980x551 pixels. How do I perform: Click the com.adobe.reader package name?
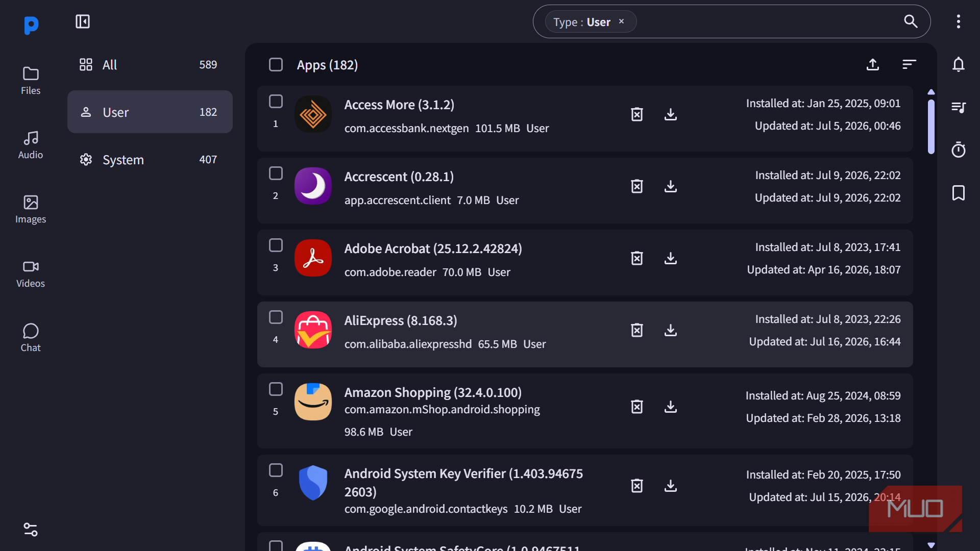click(390, 272)
